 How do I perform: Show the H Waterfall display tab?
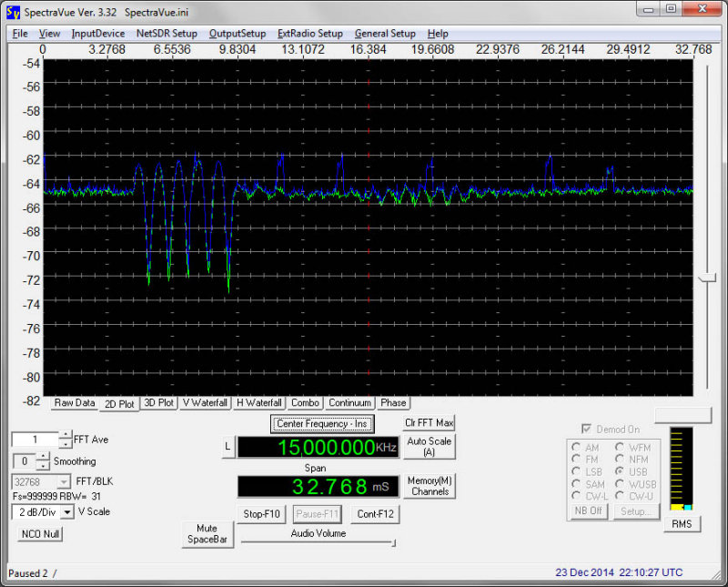tap(259, 402)
